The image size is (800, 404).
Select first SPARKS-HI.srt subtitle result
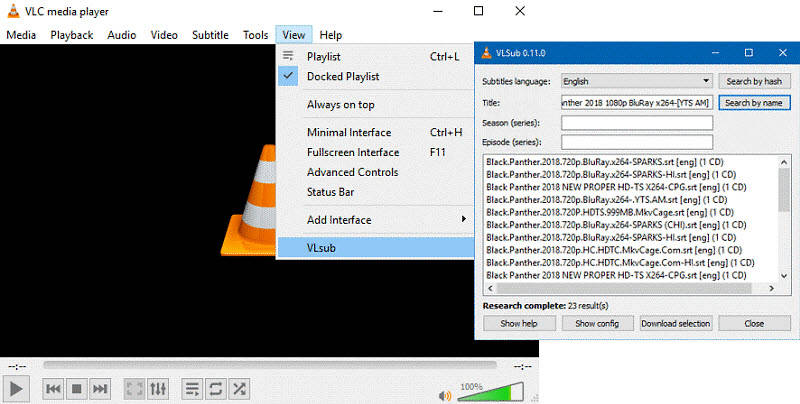[611, 174]
